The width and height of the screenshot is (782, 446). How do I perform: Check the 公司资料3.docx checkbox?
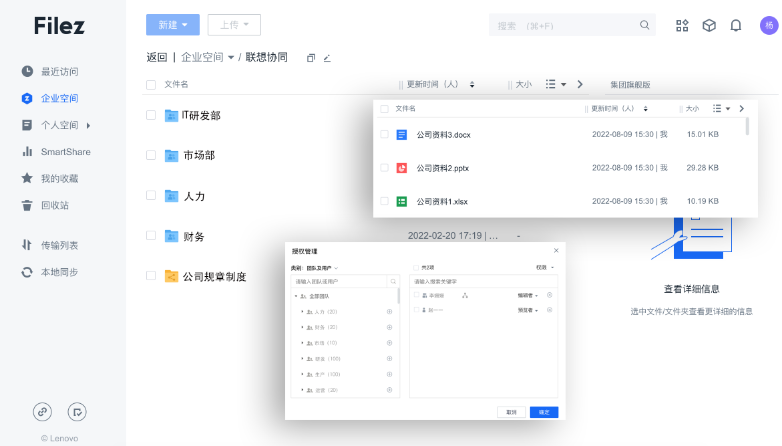[x=385, y=134]
